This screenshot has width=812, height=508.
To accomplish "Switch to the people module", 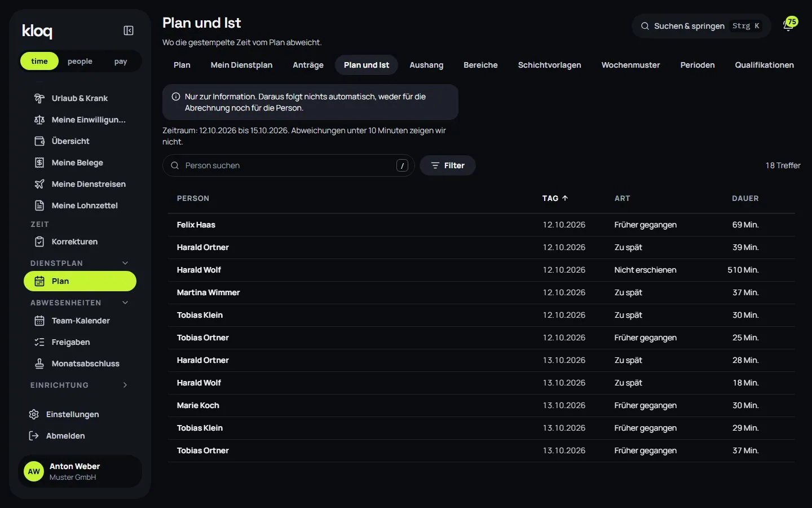I will [x=80, y=61].
